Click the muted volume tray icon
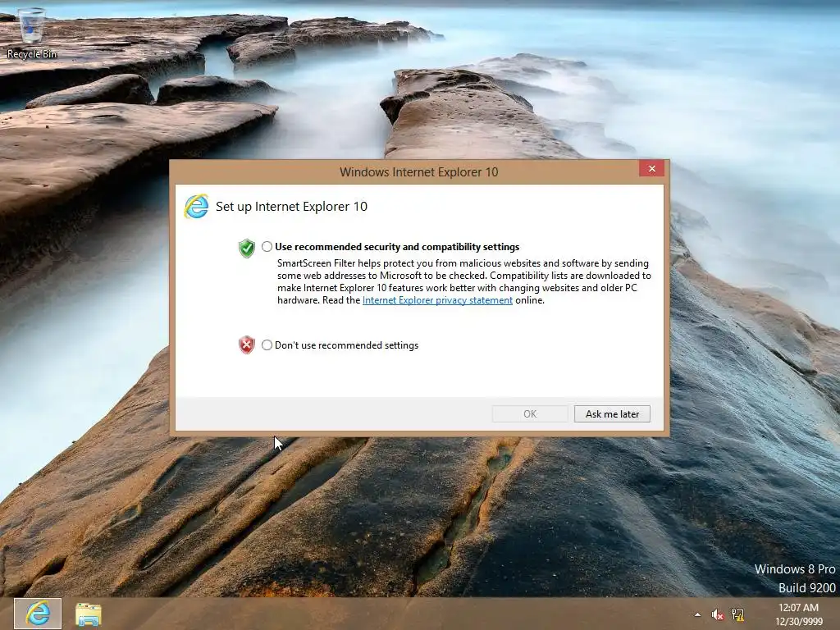Screen dimensions: 840x630 (x=717, y=614)
